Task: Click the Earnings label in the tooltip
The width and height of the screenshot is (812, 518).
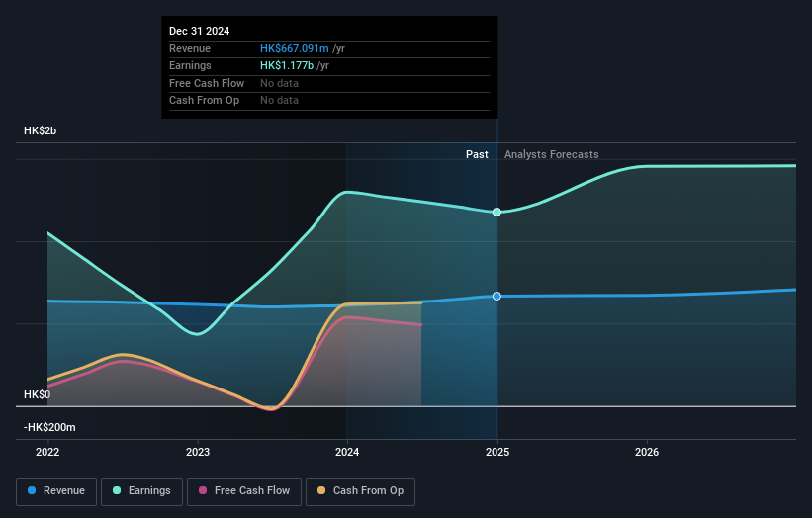Action: click(190, 65)
